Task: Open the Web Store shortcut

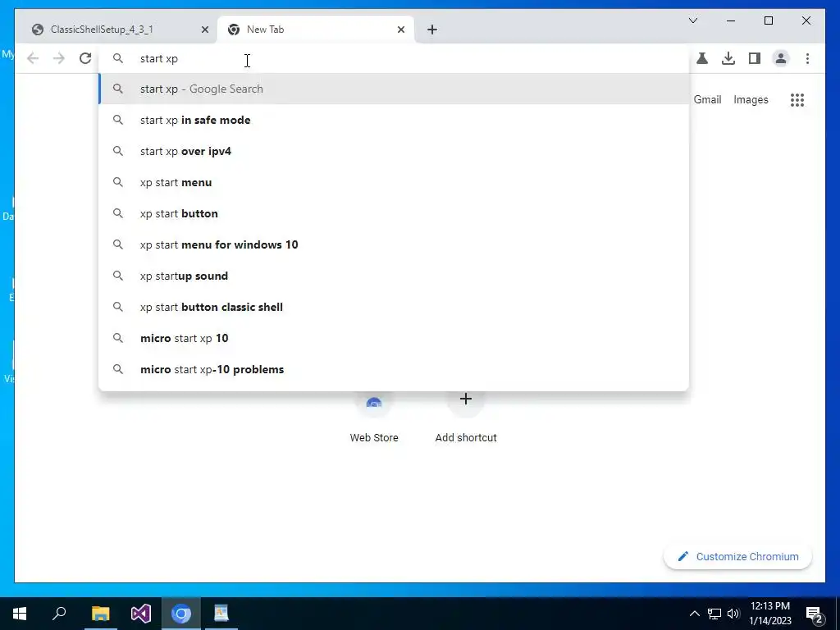Action: (374, 419)
